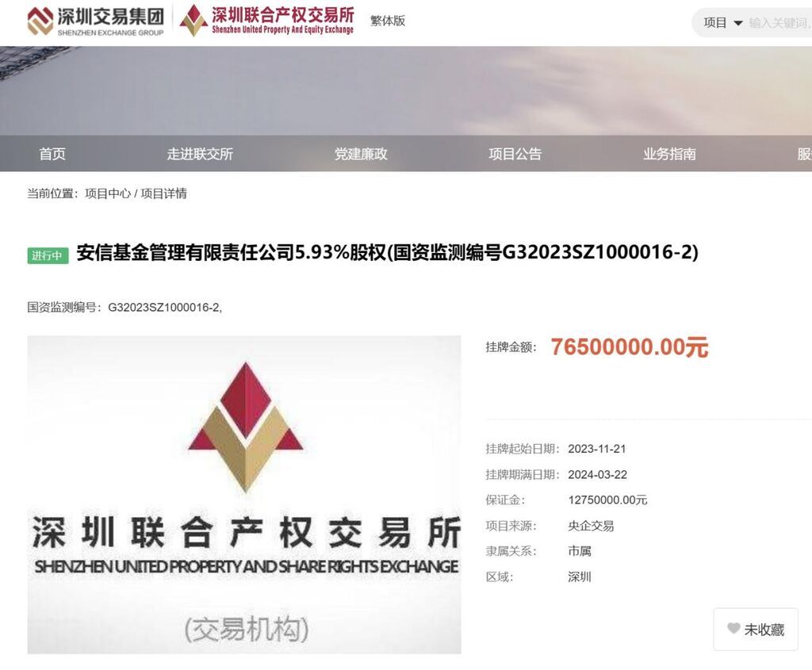The height and width of the screenshot is (670, 812).
Task: Go to the 项目公告 section
Action: coord(515,154)
